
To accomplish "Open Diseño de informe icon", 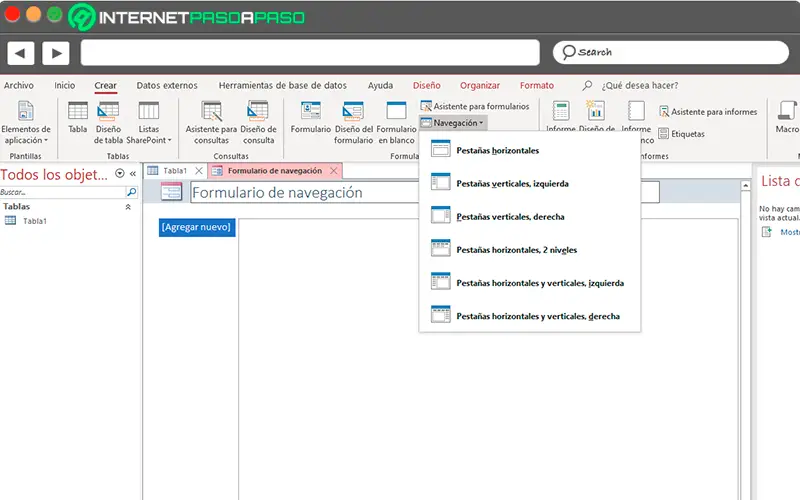I will pyautogui.click(x=595, y=111).
